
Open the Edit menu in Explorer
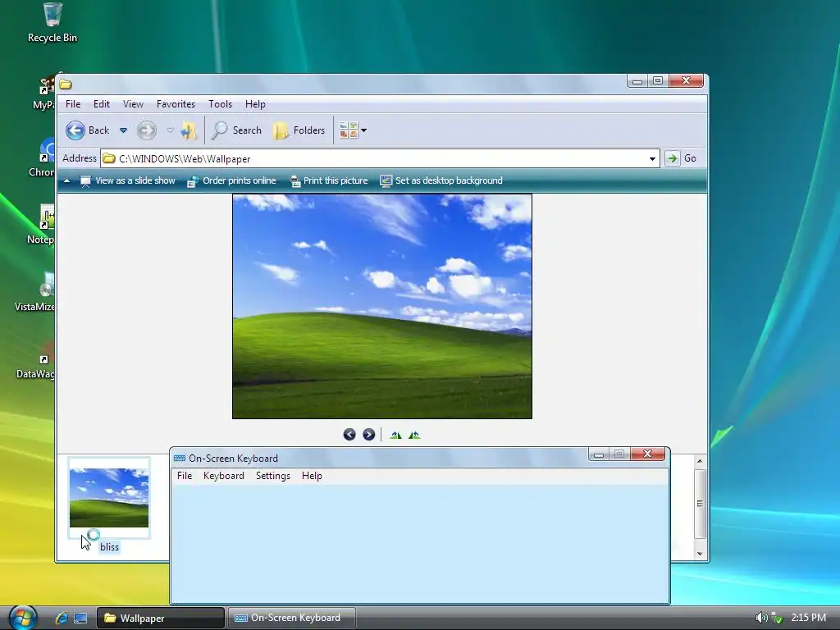click(101, 104)
